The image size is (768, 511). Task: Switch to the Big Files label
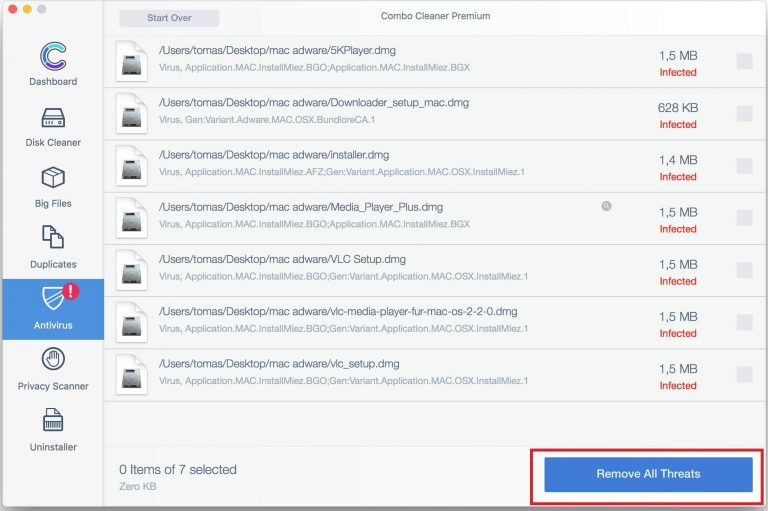coord(53,203)
